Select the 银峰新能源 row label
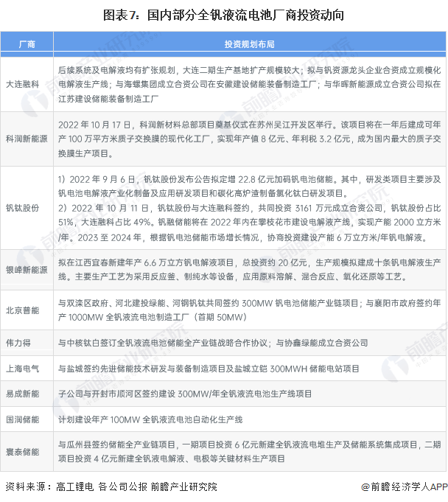The width and height of the screenshot is (448, 502). [26, 271]
